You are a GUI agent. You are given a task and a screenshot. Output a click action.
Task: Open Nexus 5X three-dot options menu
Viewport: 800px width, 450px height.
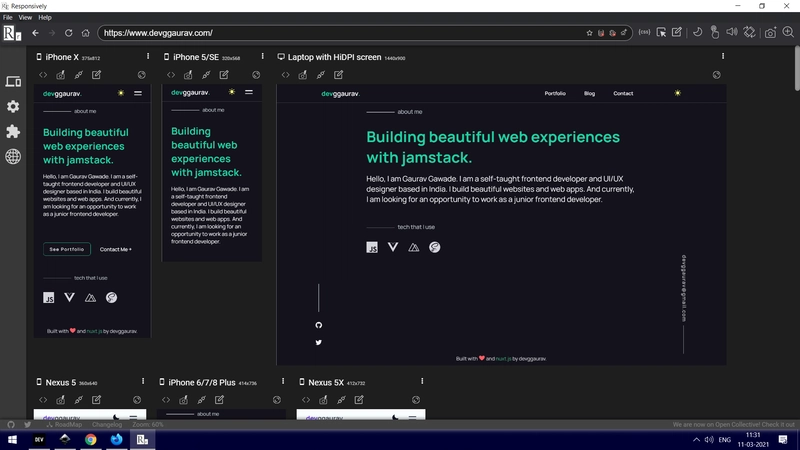[422, 381]
